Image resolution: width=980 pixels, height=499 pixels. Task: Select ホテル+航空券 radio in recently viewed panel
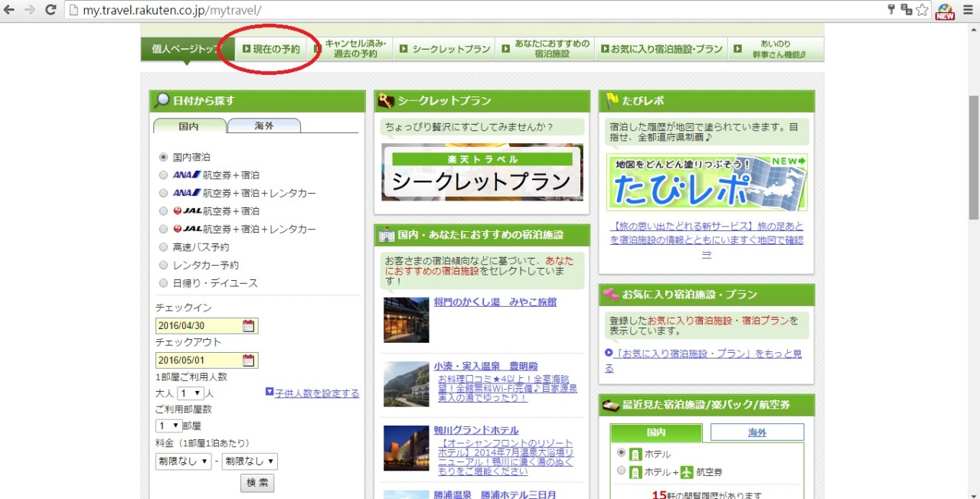[x=621, y=471]
